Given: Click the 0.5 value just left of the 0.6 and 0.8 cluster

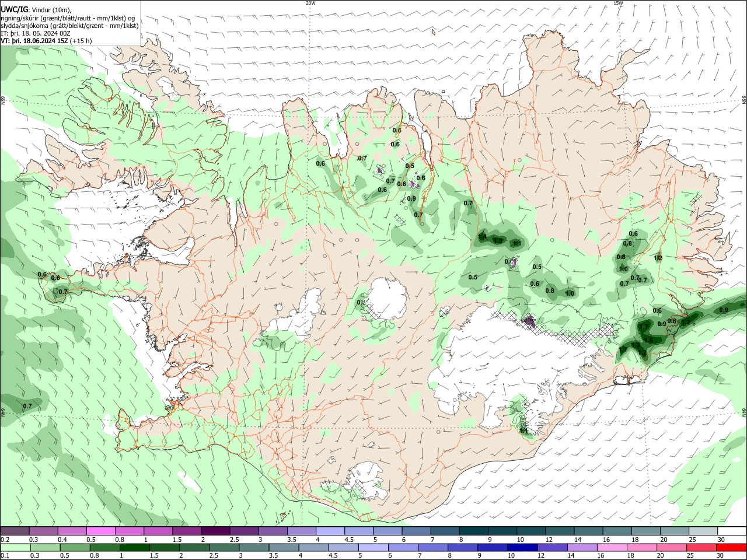Looking at the screenshot, I should tap(473, 277).
